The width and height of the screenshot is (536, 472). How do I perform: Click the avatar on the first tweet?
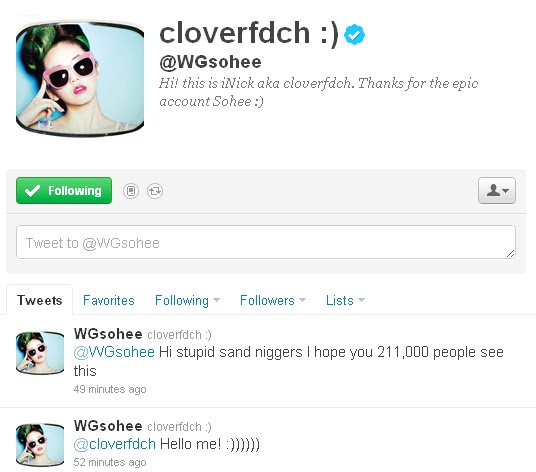40,352
